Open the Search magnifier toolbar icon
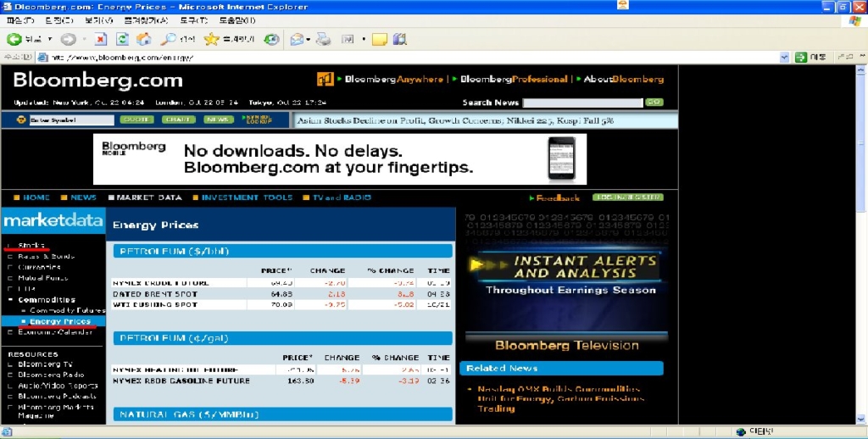 pos(169,39)
